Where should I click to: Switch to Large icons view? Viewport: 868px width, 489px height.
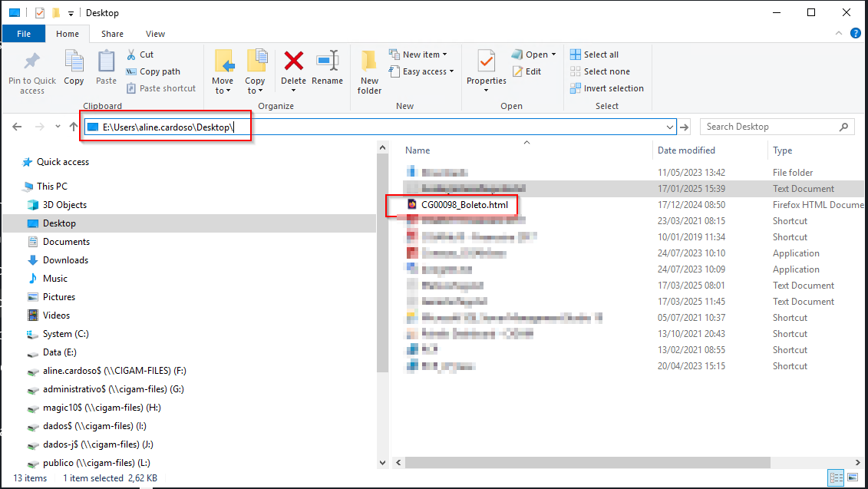click(853, 477)
